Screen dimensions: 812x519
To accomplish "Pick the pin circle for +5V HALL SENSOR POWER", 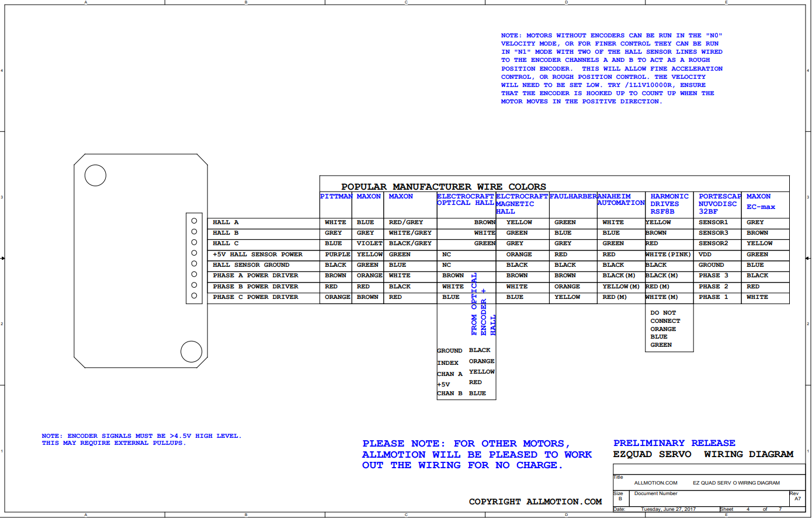I will 194,253.
